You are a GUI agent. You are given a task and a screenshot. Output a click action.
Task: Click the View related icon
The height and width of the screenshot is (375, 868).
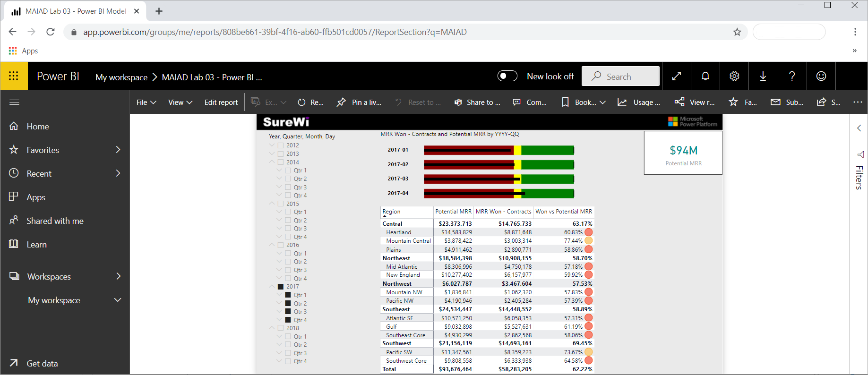click(x=679, y=102)
